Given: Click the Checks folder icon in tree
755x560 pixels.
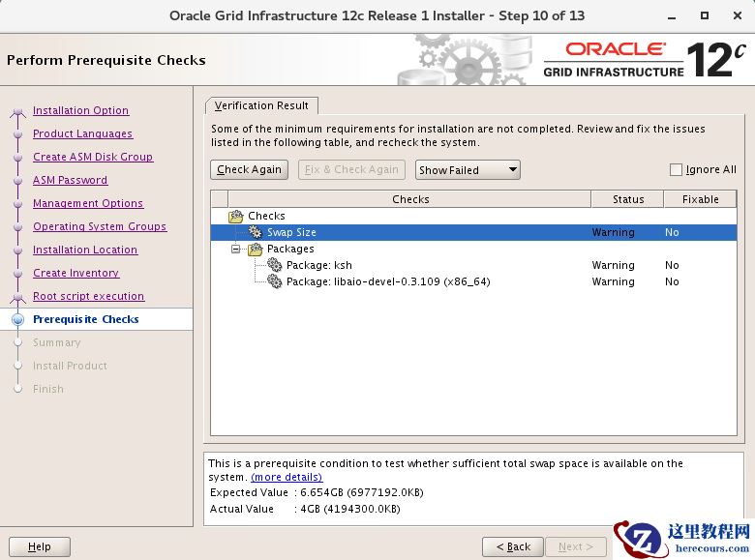Looking at the screenshot, I should coord(235,216).
